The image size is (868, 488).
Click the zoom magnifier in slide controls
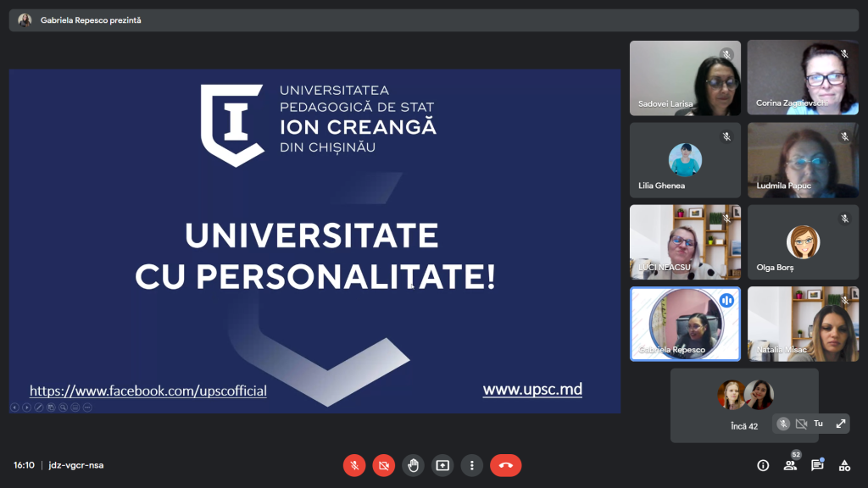click(x=63, y=408)
